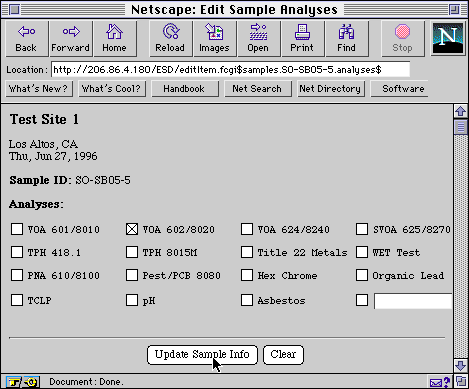Enable the Organic Lead checkbox

tap(362, 275)
